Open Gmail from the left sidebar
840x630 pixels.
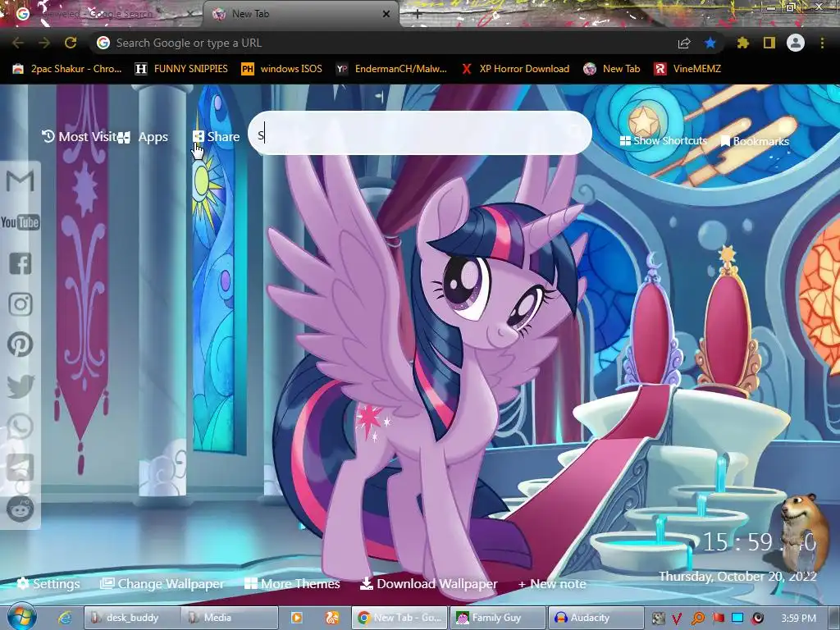[21, 180]
